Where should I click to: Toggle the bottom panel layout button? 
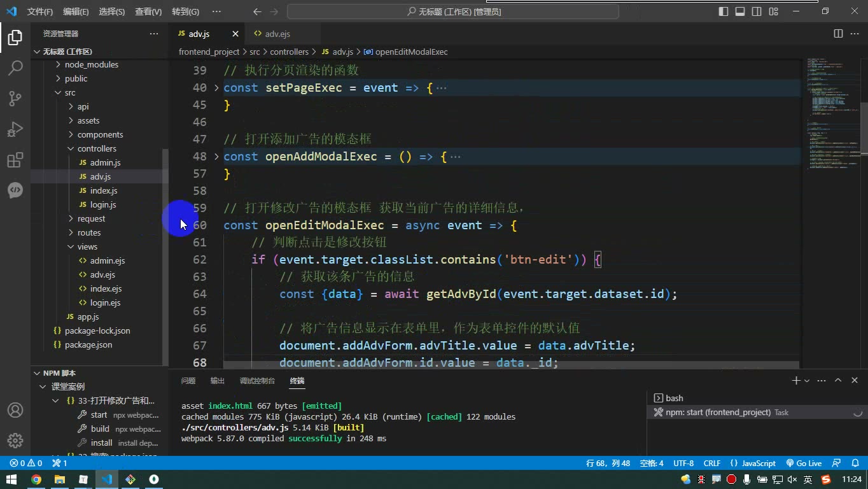point(740,11)
